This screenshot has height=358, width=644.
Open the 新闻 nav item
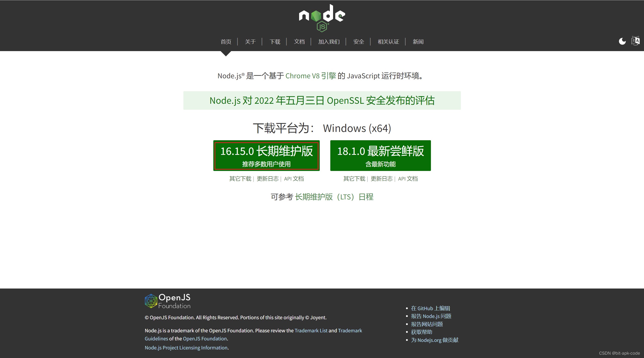pyautogui.click(x=418, y=42)
